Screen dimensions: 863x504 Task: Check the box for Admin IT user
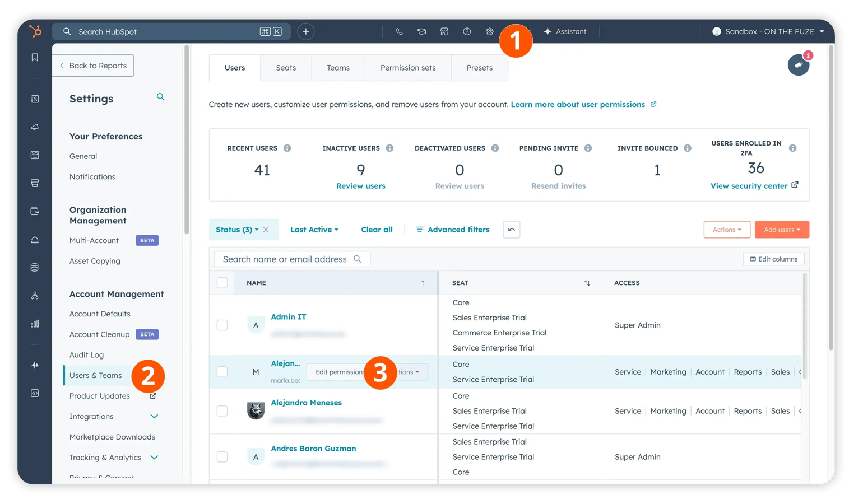pyautogui.click(x=222, y=325)
